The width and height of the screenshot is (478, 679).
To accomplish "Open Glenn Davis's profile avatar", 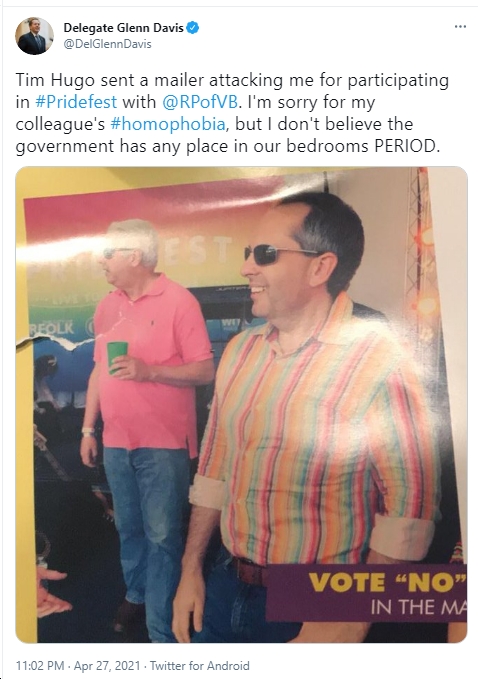I will click(x=34, y=36).
